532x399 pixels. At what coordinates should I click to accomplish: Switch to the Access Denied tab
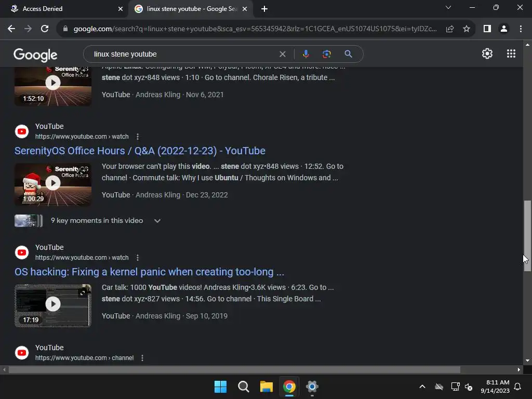click(63, 9)
